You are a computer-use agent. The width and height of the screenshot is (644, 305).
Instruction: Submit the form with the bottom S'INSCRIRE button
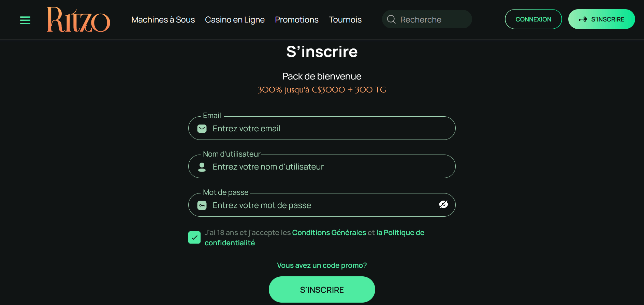coord(322,290)
